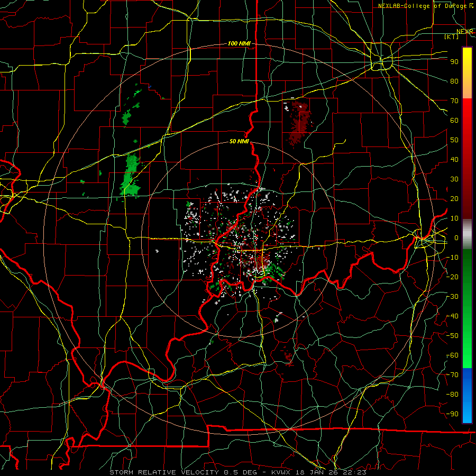
Task: Select the 70 value on velocity scale
Action: [454, 101]
